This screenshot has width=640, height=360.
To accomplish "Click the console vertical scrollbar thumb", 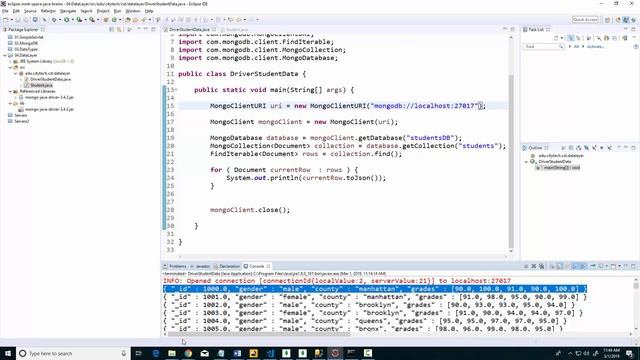I will [636, 285].
